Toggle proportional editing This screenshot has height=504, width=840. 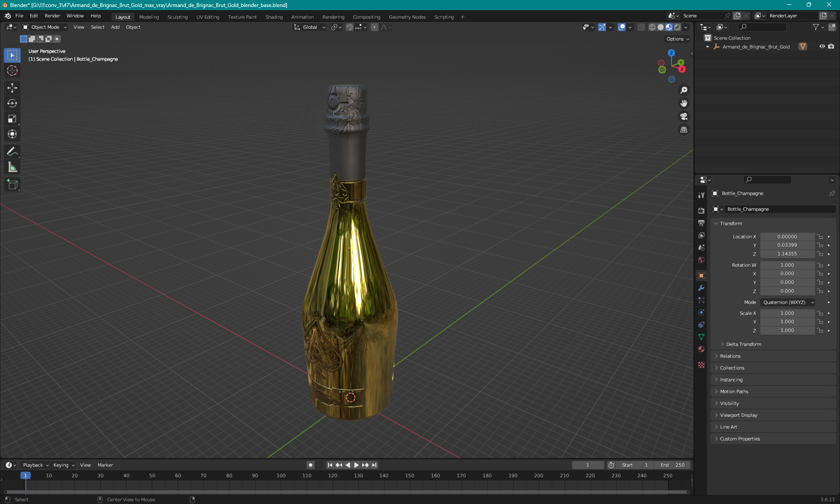374,27
